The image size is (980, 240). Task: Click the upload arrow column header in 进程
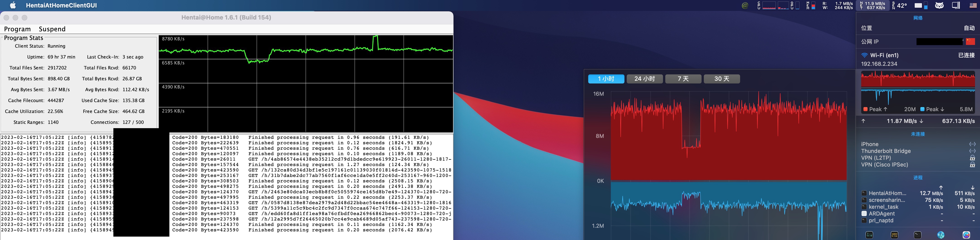(x=941, y=188)
